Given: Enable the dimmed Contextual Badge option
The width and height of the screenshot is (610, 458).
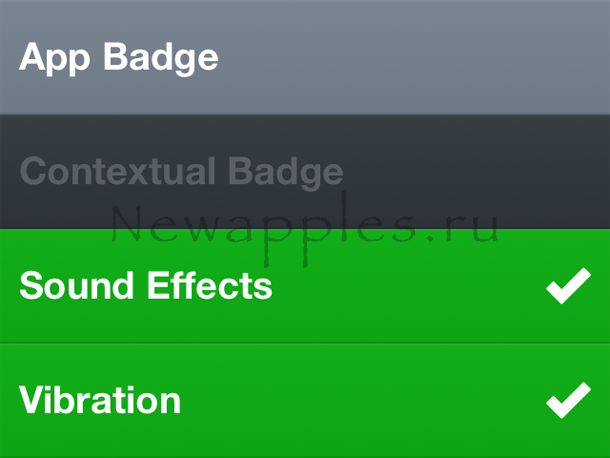Looking at the screenshot, I should point(305,171).
